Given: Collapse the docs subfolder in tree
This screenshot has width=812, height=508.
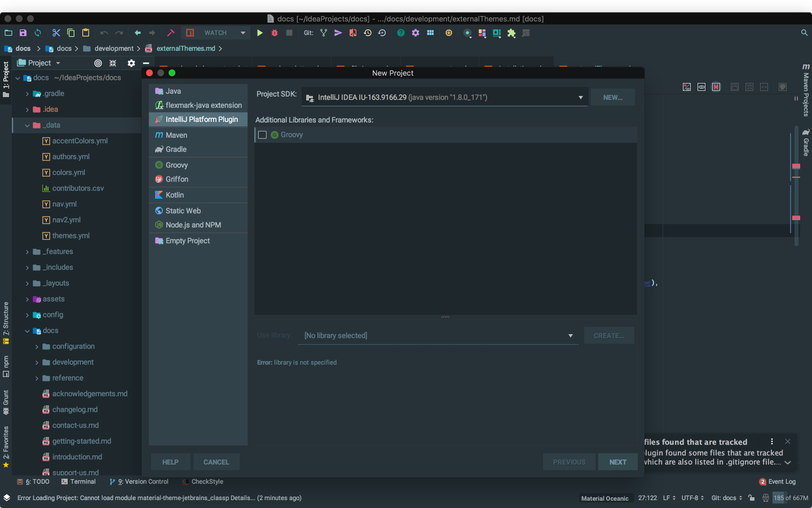Looking at the screenshot, I should [27, 331].
